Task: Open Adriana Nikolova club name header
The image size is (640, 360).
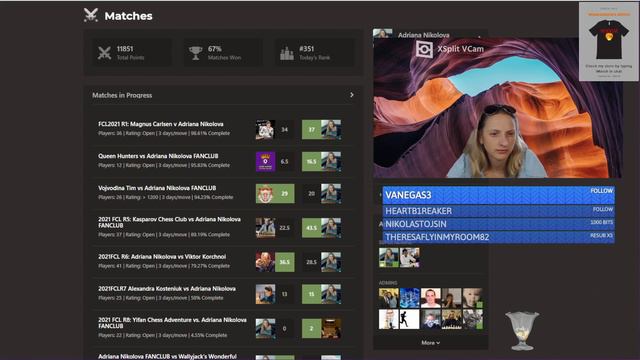Action: pyautogui.click(x=423, y=35)
